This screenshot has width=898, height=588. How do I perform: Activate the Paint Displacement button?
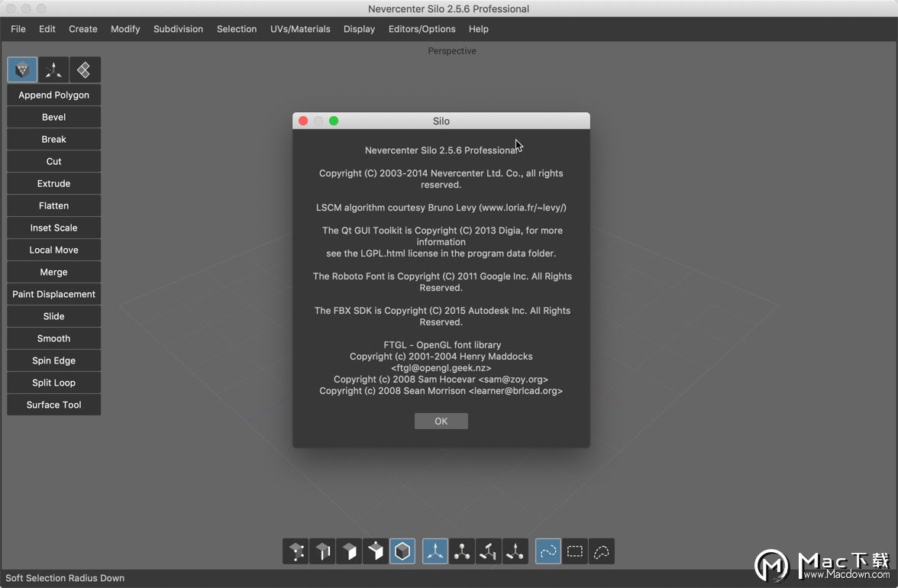point(53,294)
